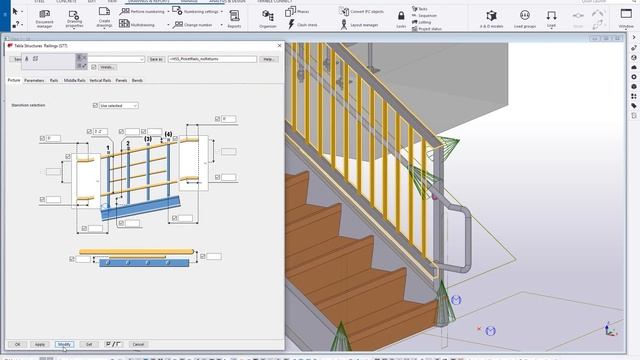Open the Multidrawing tool
This screenshot has width=640, height=360.
(x=137, y=24)
